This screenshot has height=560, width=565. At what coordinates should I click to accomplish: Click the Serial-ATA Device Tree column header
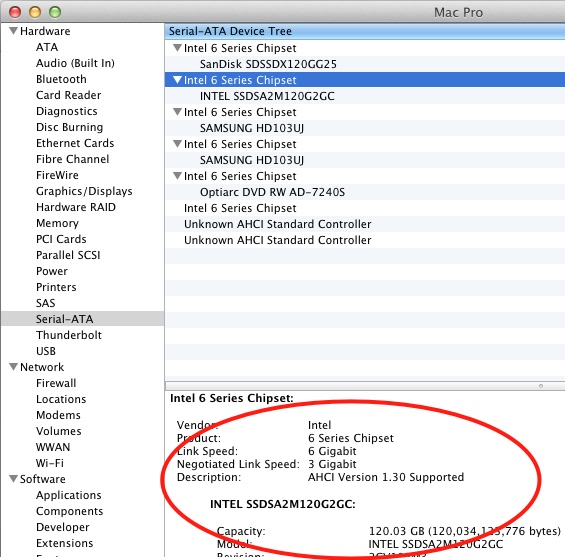tap(365, 31)
